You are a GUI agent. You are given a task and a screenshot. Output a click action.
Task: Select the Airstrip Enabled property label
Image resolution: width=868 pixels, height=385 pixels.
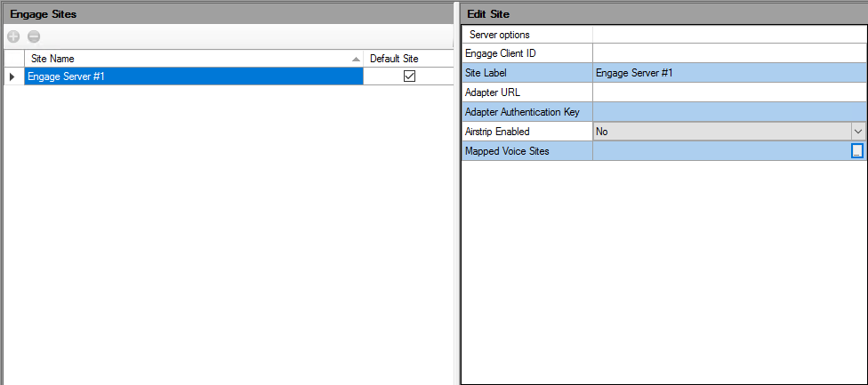(x=497, y=132)
